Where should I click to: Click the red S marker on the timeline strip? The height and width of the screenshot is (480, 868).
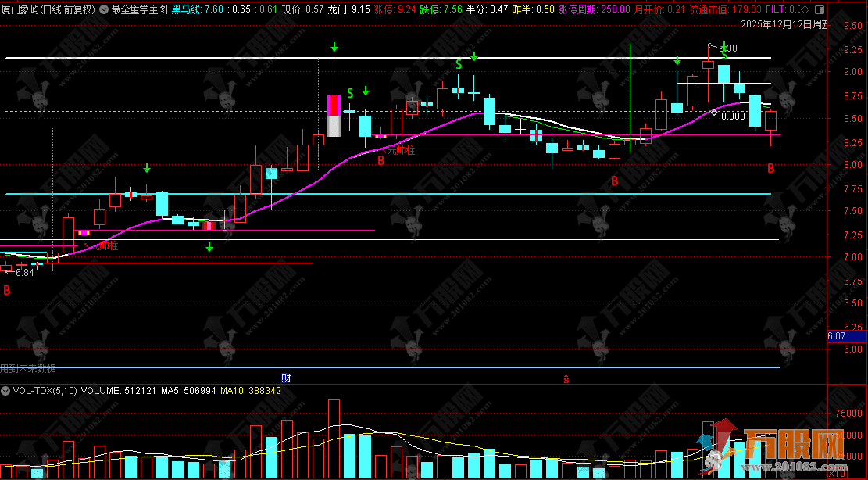coord(566,379)
